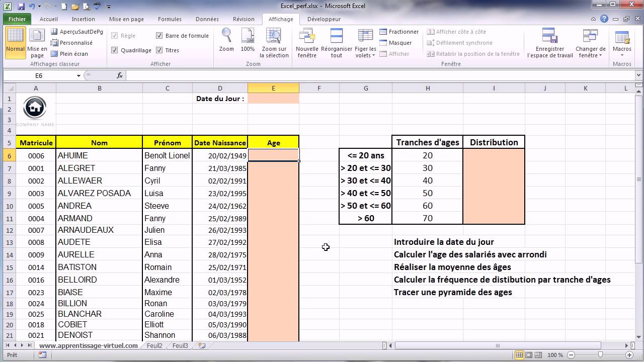Select column H header
This screenshot has width=644, height=362.
click(428, 88)
